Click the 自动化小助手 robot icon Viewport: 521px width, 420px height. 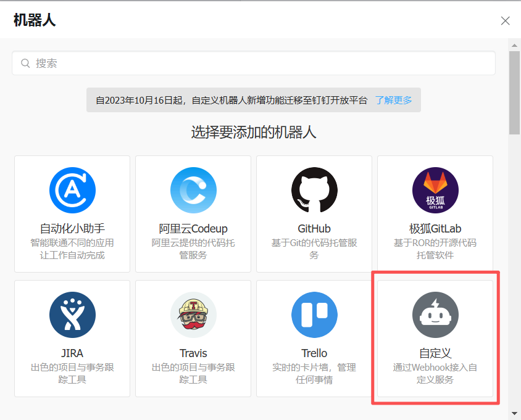click(72, 190)
